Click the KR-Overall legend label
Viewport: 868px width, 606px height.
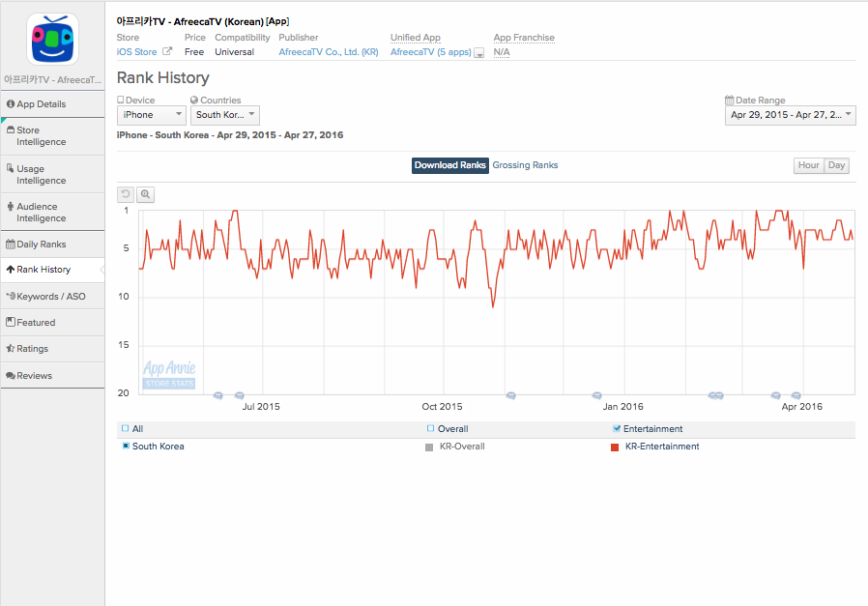pos(462,447)
